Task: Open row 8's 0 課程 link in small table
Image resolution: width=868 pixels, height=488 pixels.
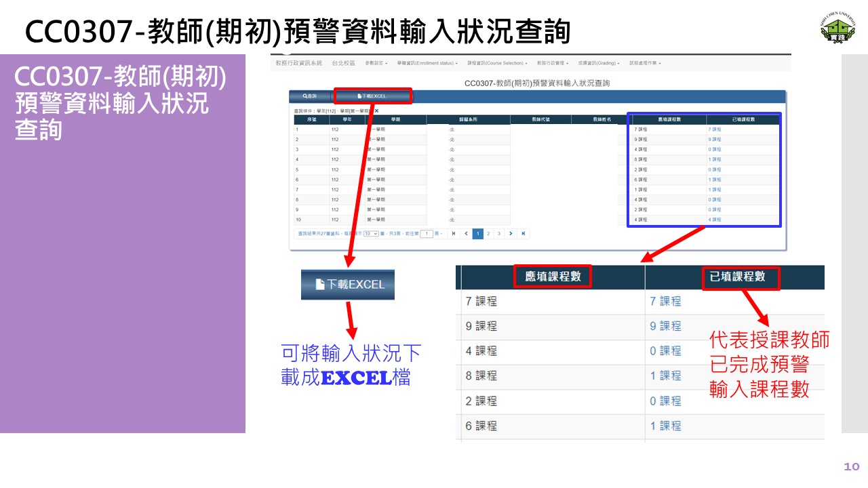Action: tap(715, 200)
